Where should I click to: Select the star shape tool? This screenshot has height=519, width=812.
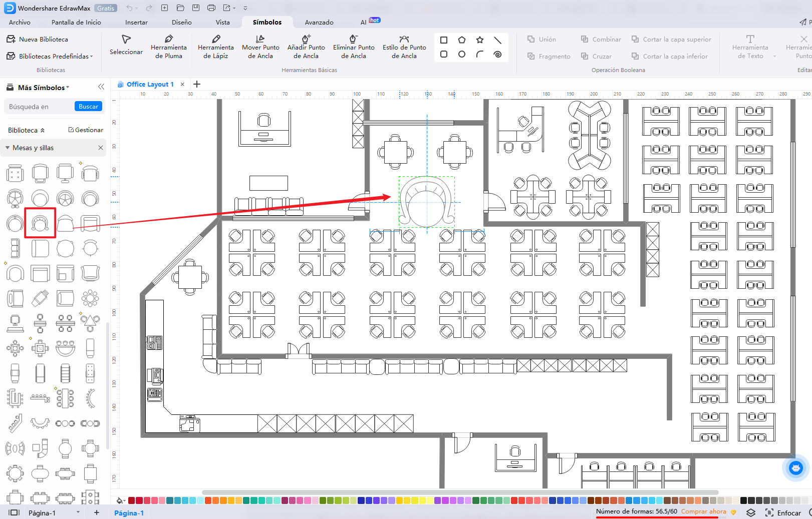tap(479, 40)
